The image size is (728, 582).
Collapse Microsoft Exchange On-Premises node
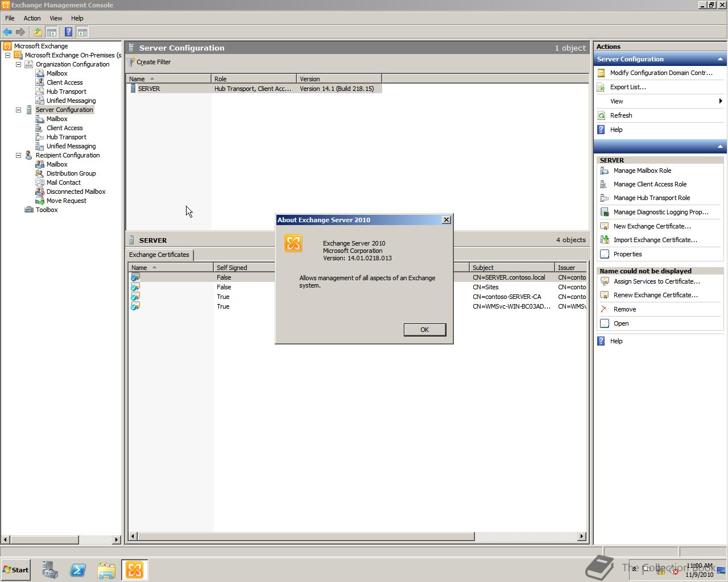7,55
